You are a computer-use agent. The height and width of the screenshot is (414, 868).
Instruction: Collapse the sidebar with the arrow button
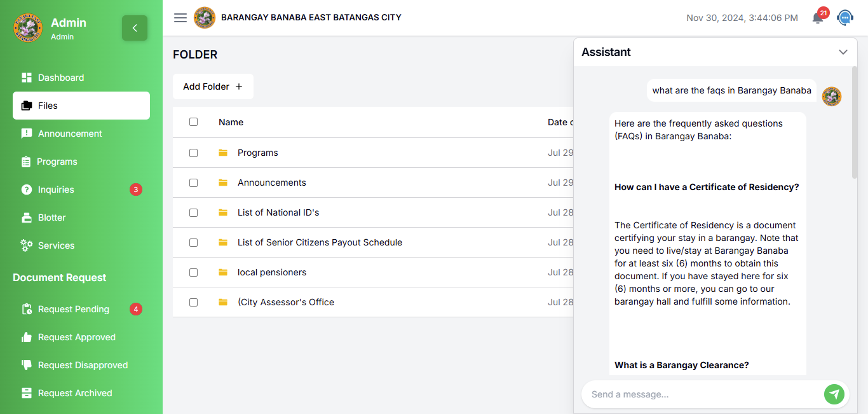tap(135, 28)
